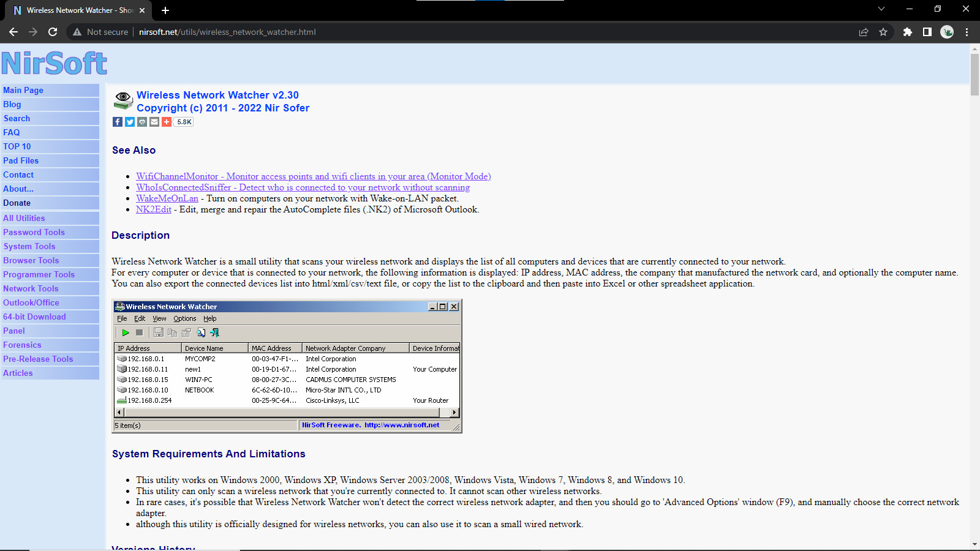Open the WakeMeOnLan link
980x551 pixels.
click(167, 198)
